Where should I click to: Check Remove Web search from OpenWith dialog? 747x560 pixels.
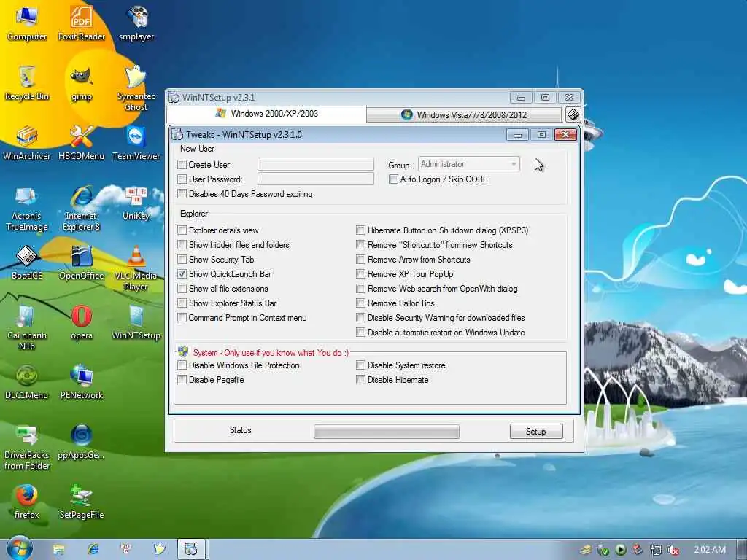point(360,289)
